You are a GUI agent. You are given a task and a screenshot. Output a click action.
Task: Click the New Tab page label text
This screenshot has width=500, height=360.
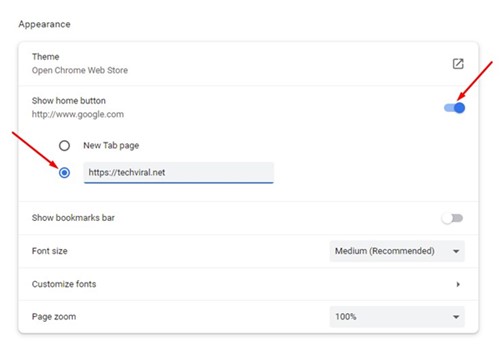click(x=111, y=146)
